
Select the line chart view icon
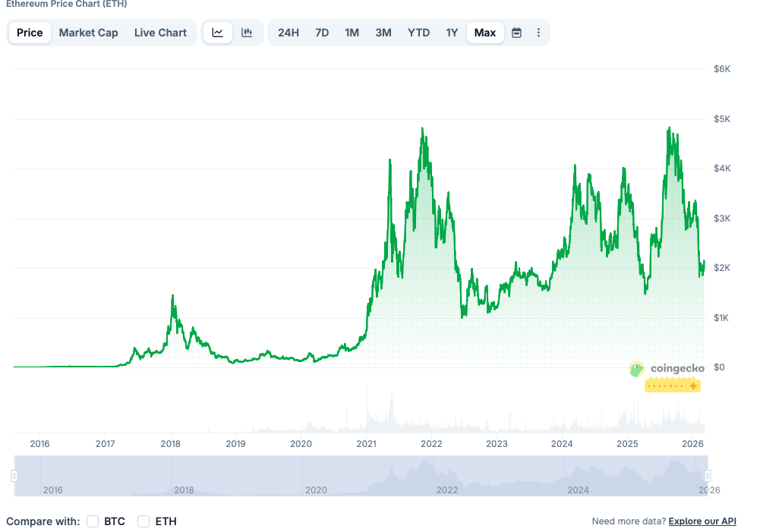click(218, 32)
